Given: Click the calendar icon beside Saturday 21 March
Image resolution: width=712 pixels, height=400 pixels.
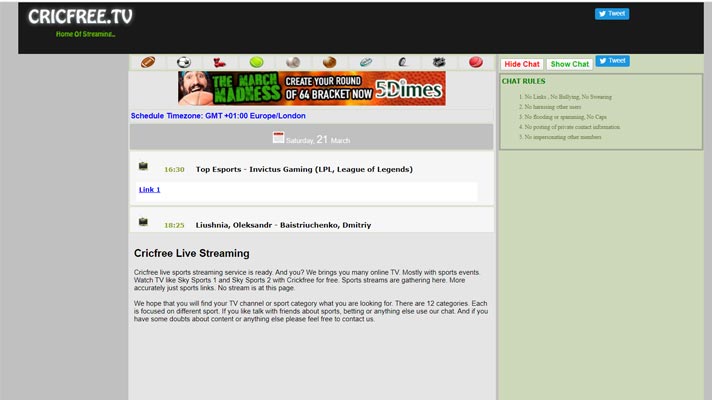Looking at the screenshot, I should click(278, 137).
